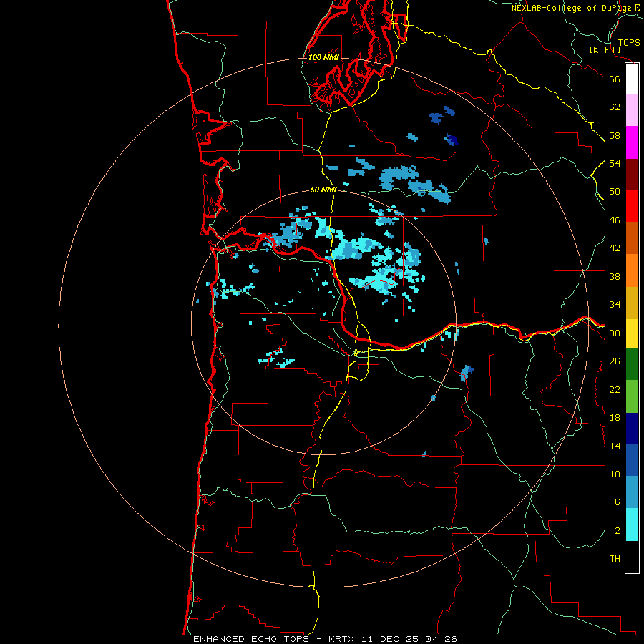Click the 100 NMI range ring label
Screen dimensions: 644x644
(x=323, y=57)
